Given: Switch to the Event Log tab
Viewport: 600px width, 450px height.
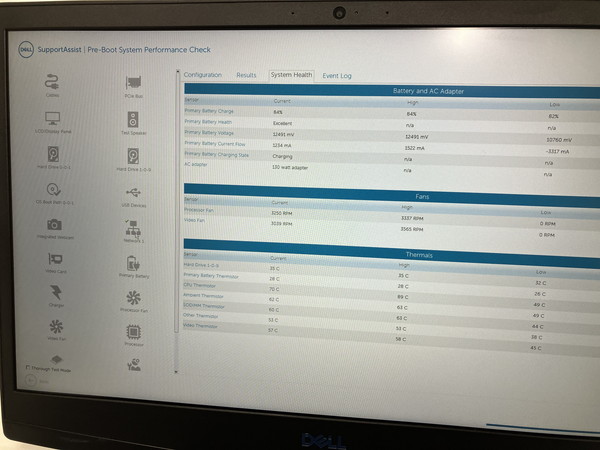Looking at the screenshot, I should coord(337,76).
